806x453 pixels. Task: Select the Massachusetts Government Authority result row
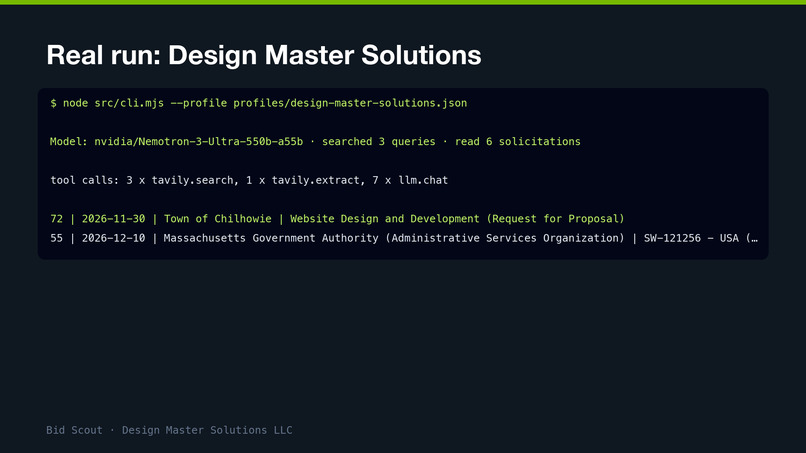click(404, 238)
